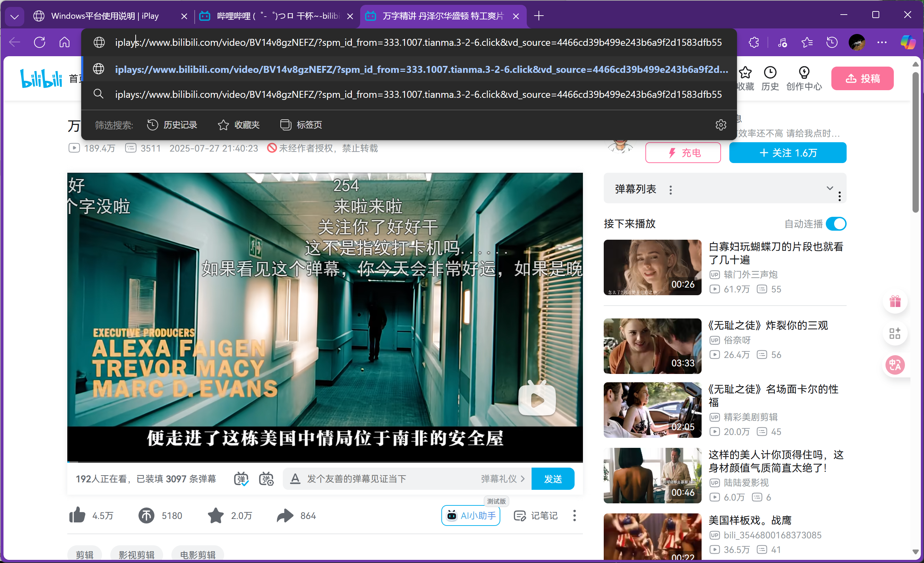Toggle the danmaku blocking shield icon
Viewport: 924px width, 563px height.
pos(266,478)
